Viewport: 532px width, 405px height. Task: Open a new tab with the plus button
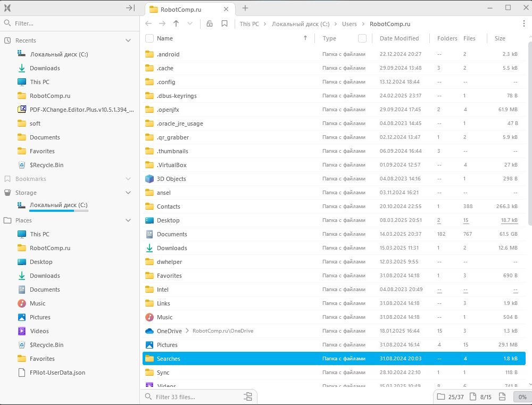245,8
